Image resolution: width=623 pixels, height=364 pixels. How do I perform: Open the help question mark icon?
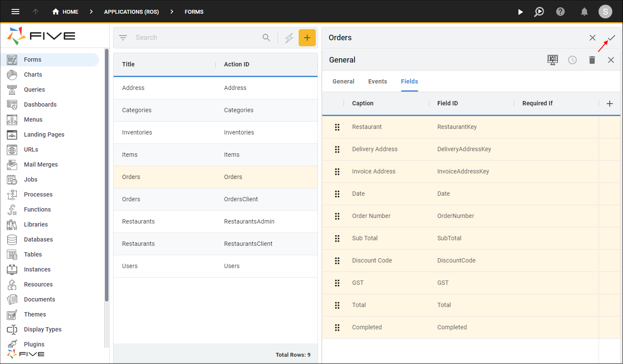560,12
